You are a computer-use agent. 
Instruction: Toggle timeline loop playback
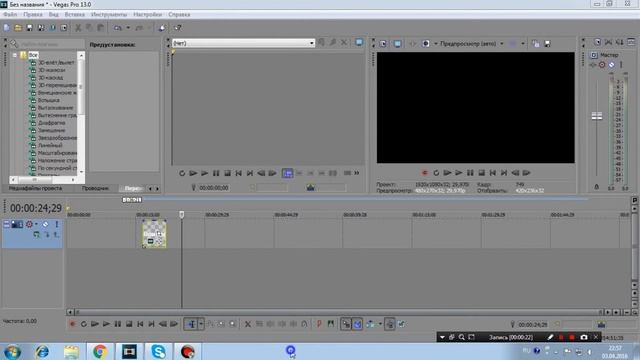pos(84,324)
